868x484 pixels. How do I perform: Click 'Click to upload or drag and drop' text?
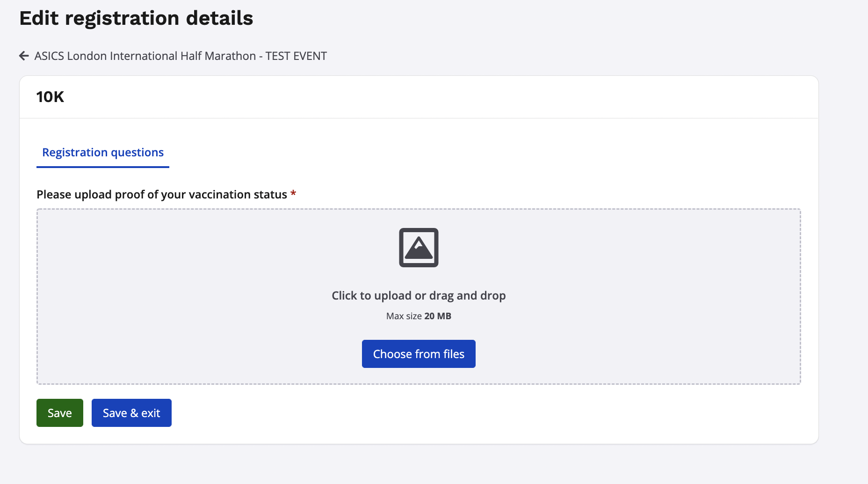pos(419,296)
